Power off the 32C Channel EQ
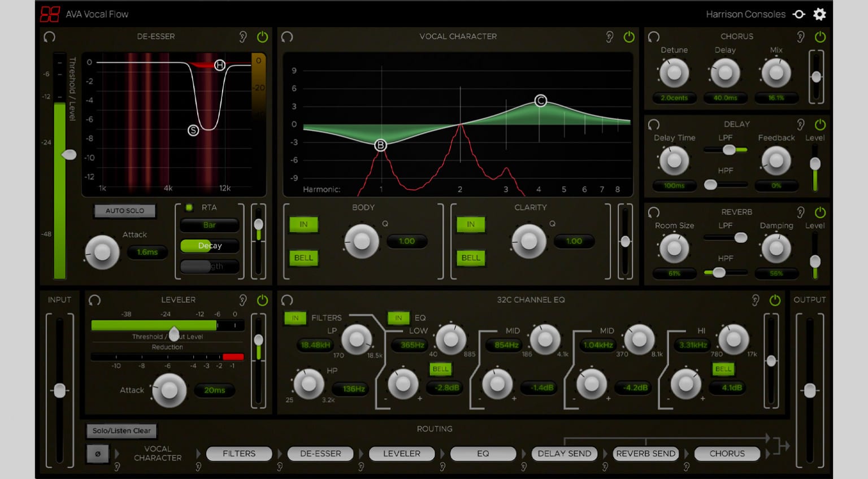 [x=775, y=301]
